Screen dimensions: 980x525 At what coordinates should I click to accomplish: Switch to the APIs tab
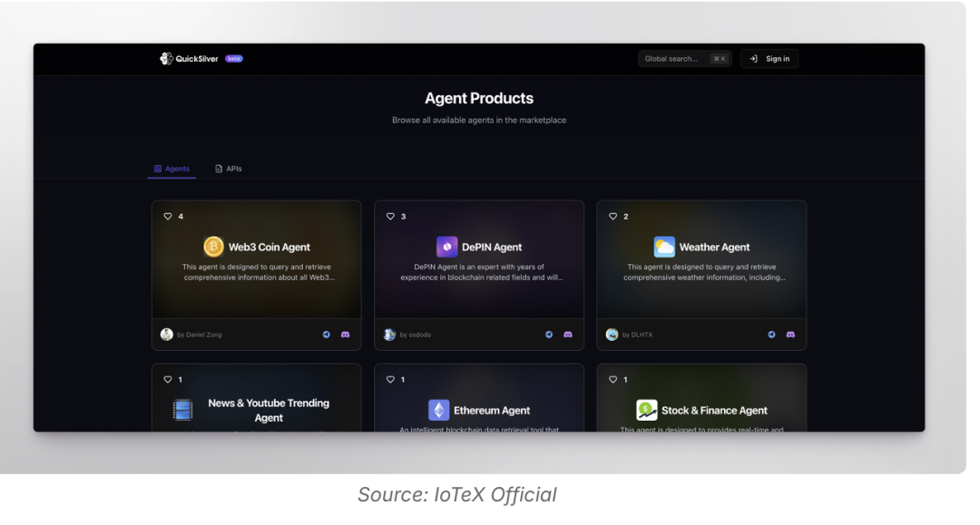pyautogui.click(x=229, y=169)
